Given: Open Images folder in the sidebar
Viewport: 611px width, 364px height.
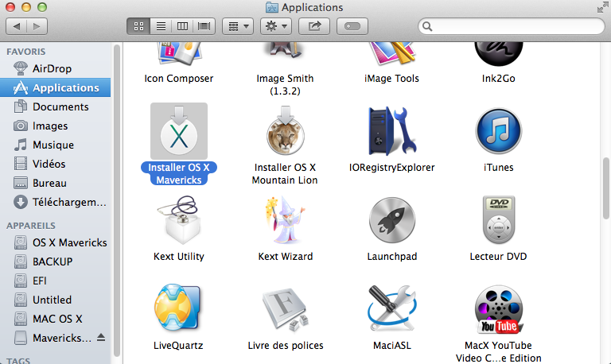Looking at the screenshot, I should pos(56,126).
